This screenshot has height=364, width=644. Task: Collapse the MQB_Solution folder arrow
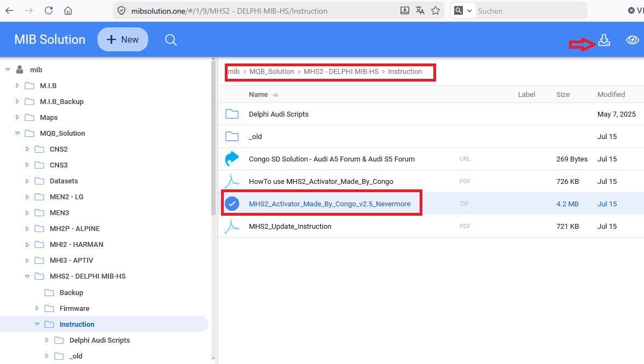[18, 133]
